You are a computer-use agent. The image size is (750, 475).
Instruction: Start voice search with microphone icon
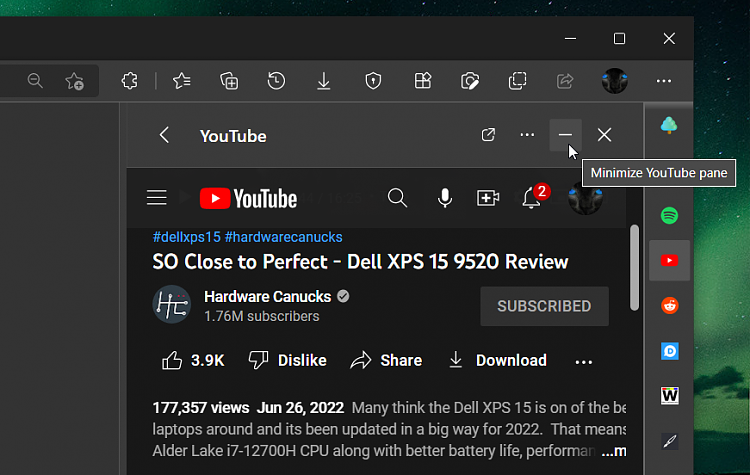coord(444,198)
